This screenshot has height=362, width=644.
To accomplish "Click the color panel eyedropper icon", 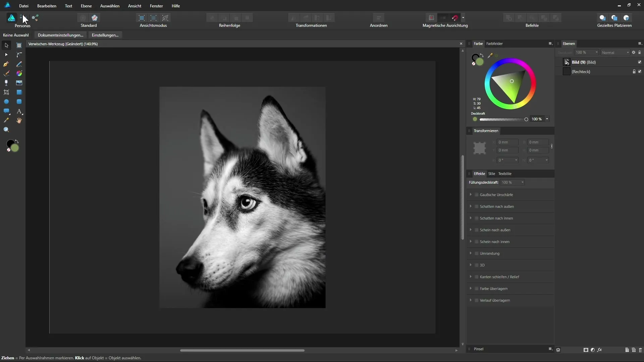I will pos(490,56).
